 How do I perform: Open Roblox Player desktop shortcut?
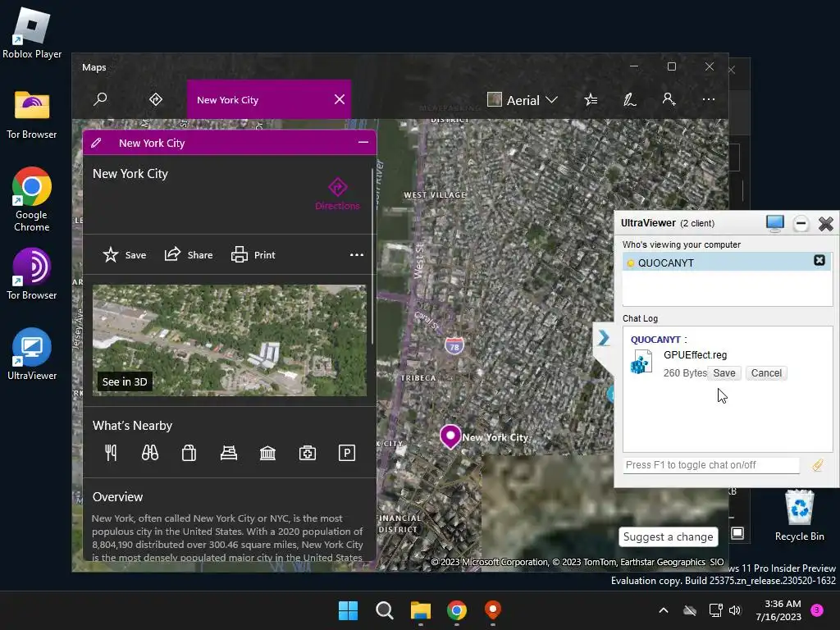(32, 33)
